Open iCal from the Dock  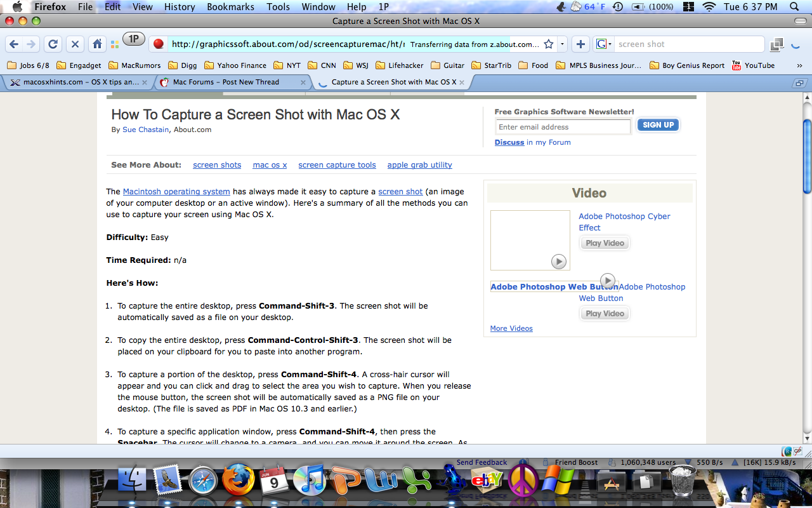(274, 481)
